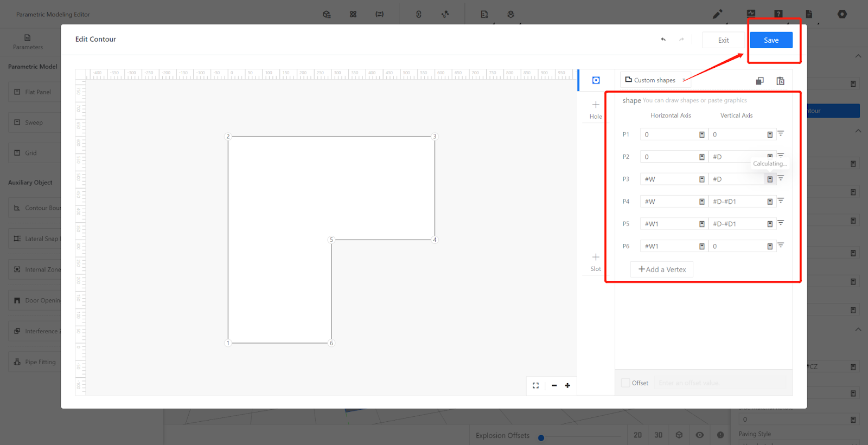Select vertex 3 on the contour canvas

tap(435, 137)
